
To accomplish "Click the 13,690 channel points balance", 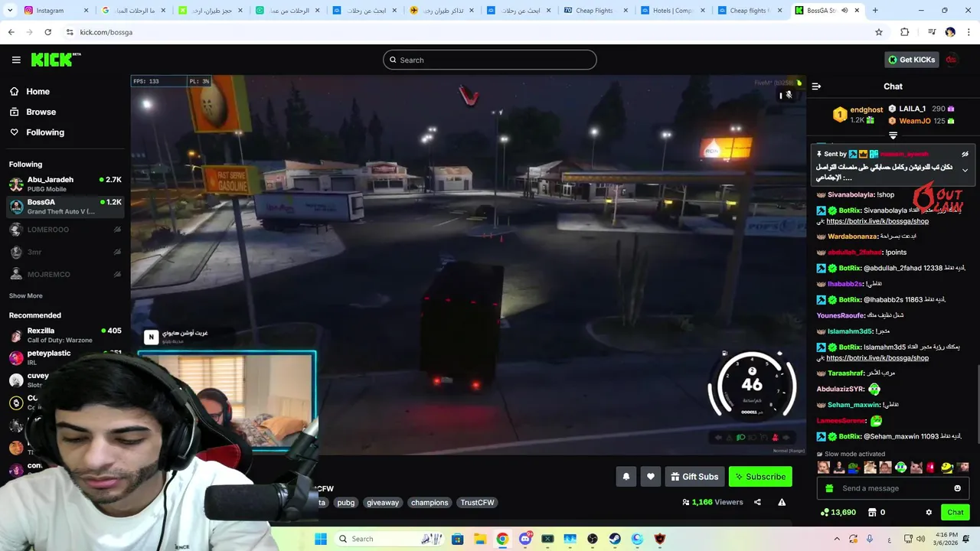I will point(838,512).
